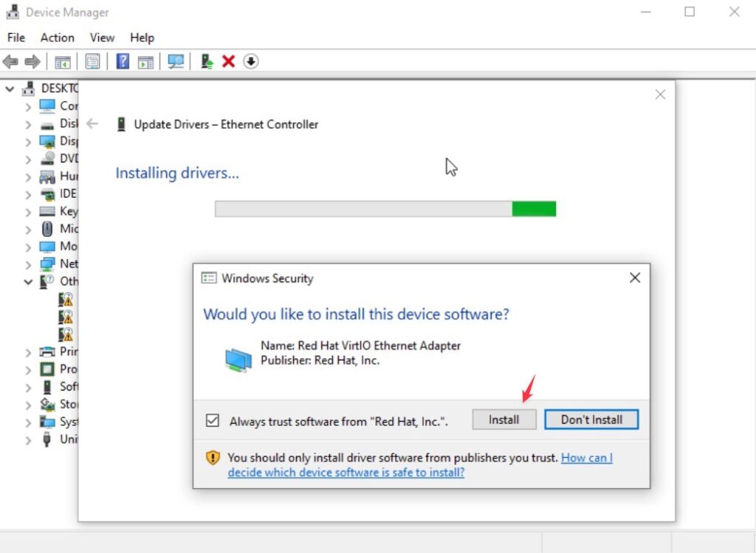Click the installing drivers progress bar

pos(385,209)
